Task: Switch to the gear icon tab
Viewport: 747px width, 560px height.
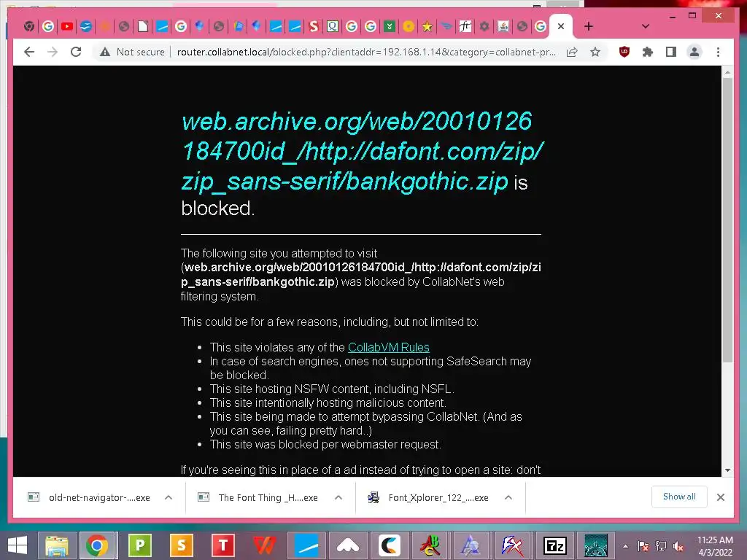Action: (484, 27)
